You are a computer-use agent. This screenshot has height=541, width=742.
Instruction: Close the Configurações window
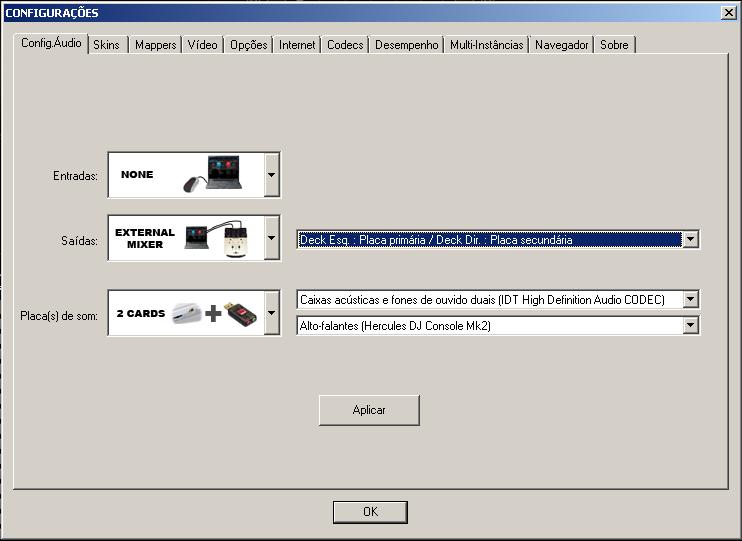pos(729,13)
